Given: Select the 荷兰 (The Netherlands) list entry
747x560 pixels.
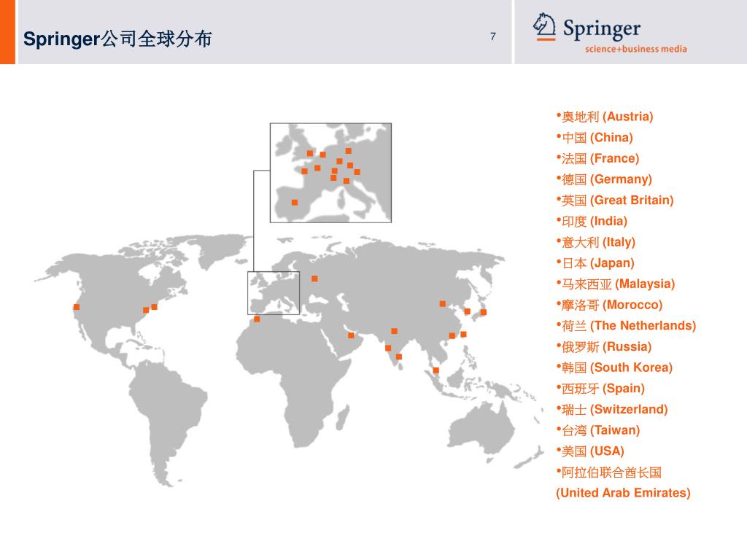Looking at the screenshot, I should click(627, 326).
